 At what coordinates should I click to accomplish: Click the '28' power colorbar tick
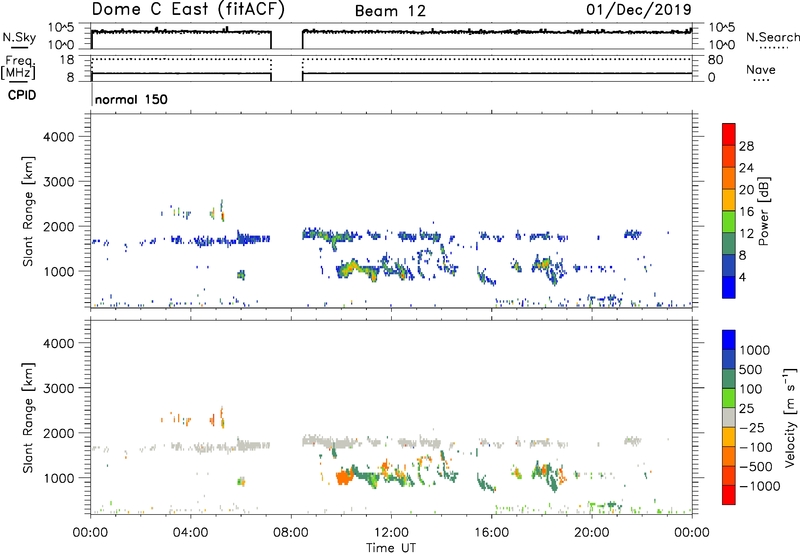(x=746, y=146)
